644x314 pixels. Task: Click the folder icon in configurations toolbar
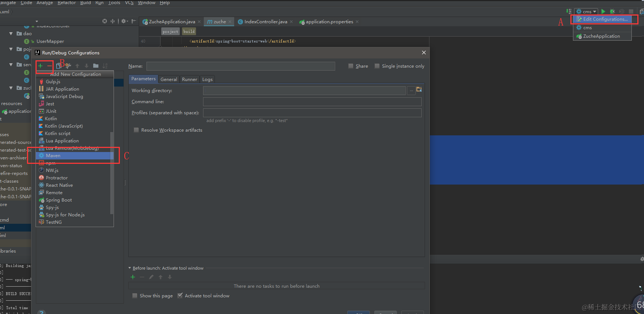tap(96, 66)
